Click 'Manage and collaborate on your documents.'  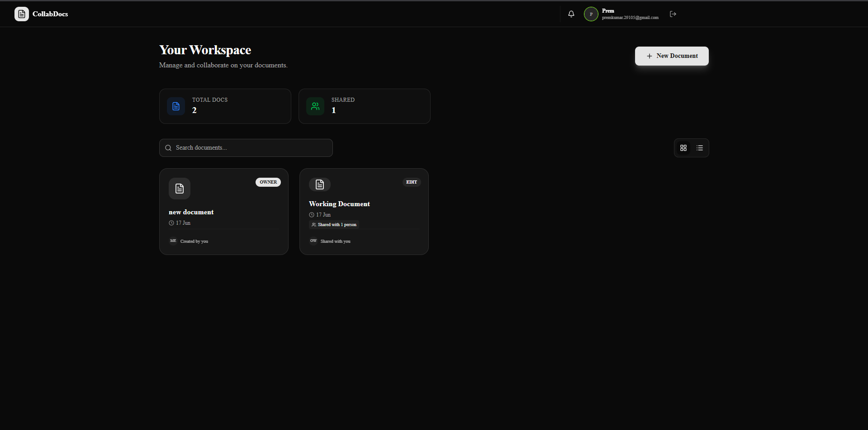click(x=223, y=65)
